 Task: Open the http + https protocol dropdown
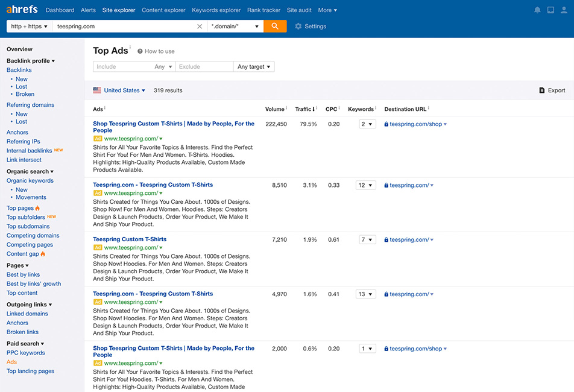29,27
